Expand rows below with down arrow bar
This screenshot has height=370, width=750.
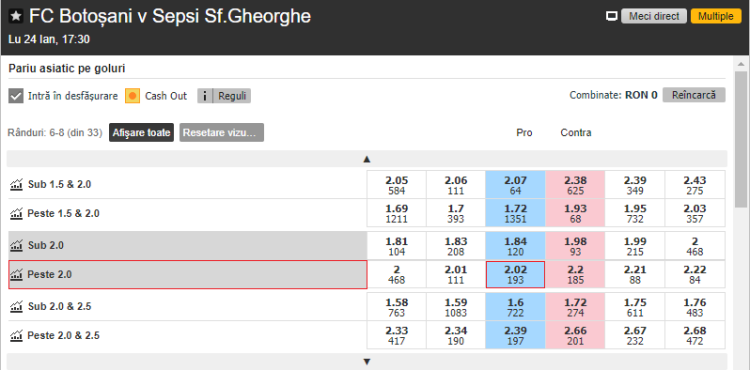367,361
